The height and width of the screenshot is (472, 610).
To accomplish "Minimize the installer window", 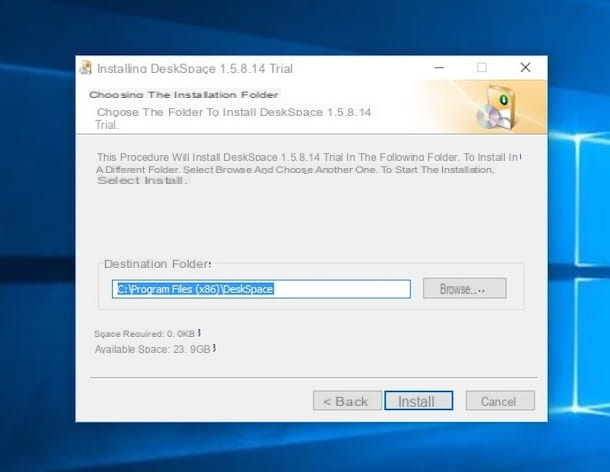I will tap(439, 68).
